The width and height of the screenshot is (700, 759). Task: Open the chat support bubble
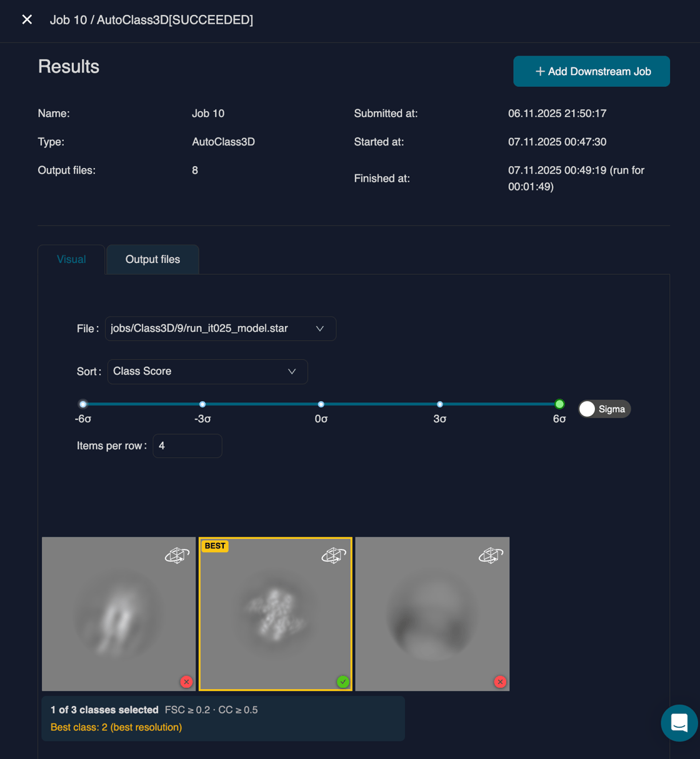pyautogui.click(x=679, y=723)
